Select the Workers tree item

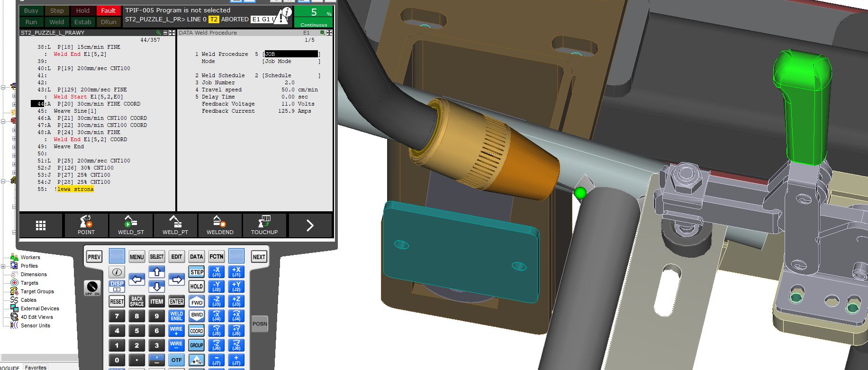coord(30,257)
